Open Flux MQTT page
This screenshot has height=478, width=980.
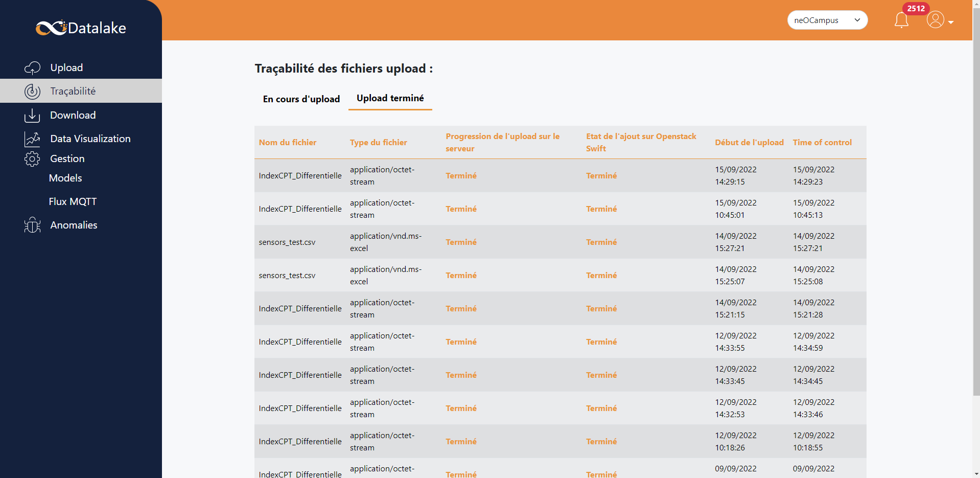[x=73, y=201]
